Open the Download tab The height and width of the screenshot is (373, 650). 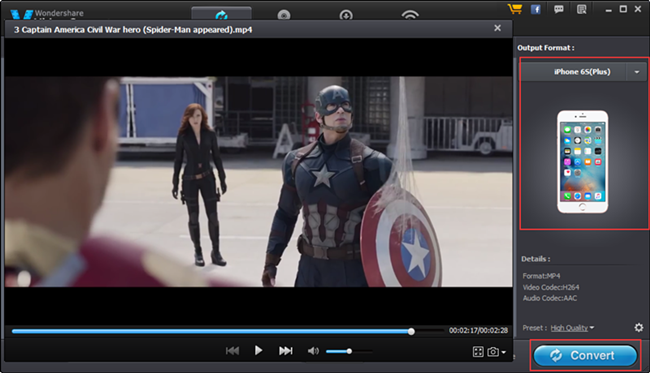click(x=346, y=15)
